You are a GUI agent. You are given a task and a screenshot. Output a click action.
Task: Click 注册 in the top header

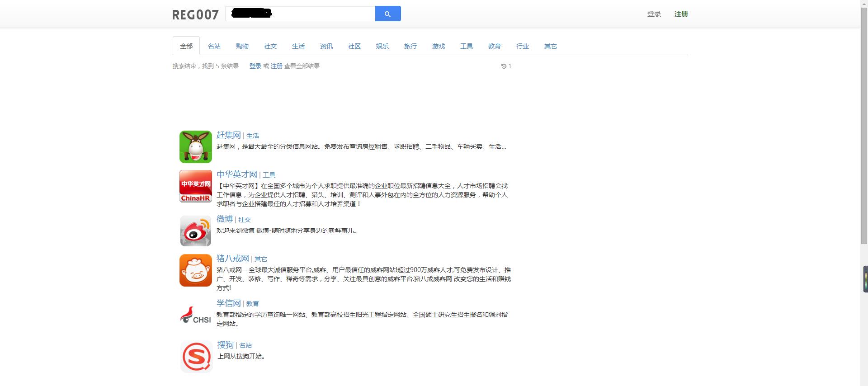681,14
